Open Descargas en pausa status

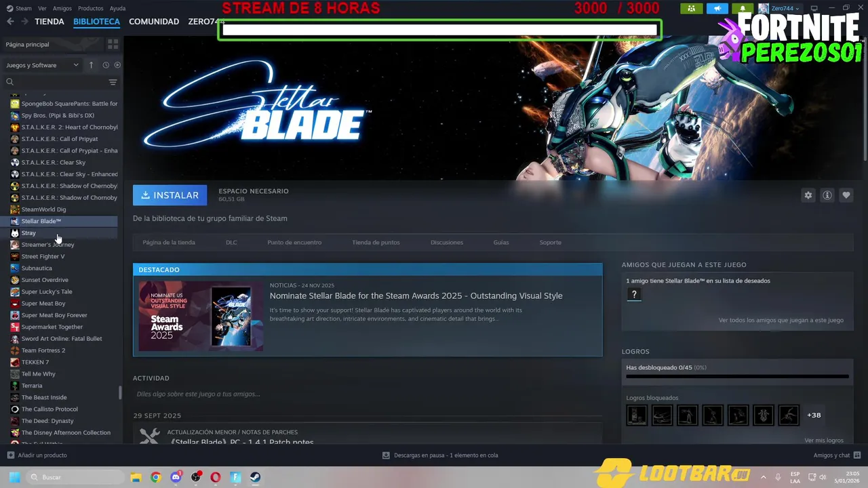coord(440,455)
